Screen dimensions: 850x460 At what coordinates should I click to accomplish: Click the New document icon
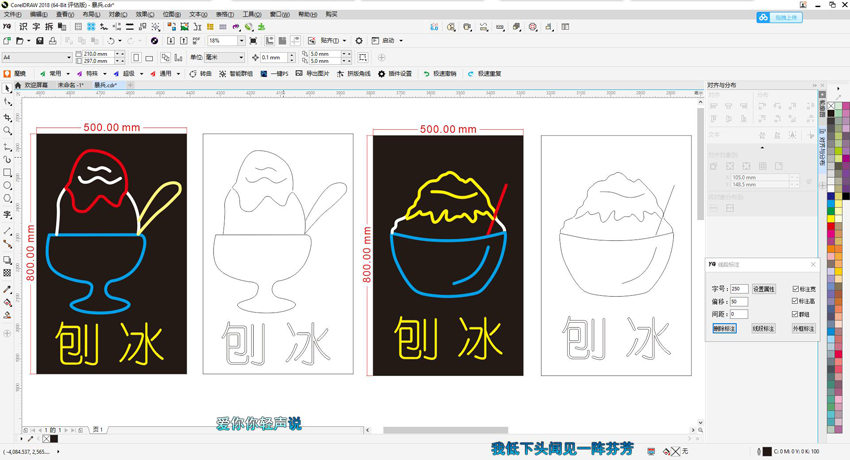(x=7, y=41)
